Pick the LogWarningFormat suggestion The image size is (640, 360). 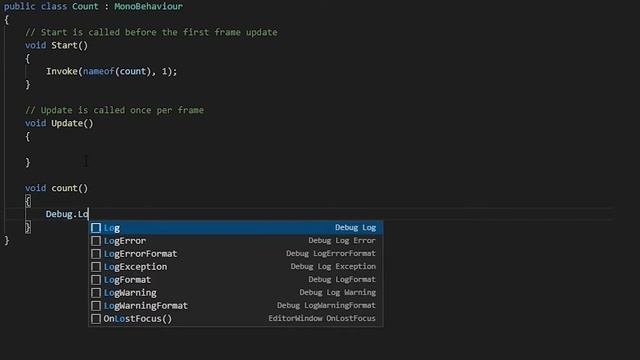[x=236, y=306]
